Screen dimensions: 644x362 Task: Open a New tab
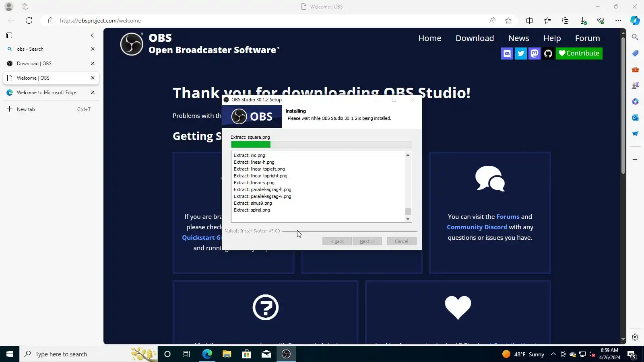[x=51, y=109]
